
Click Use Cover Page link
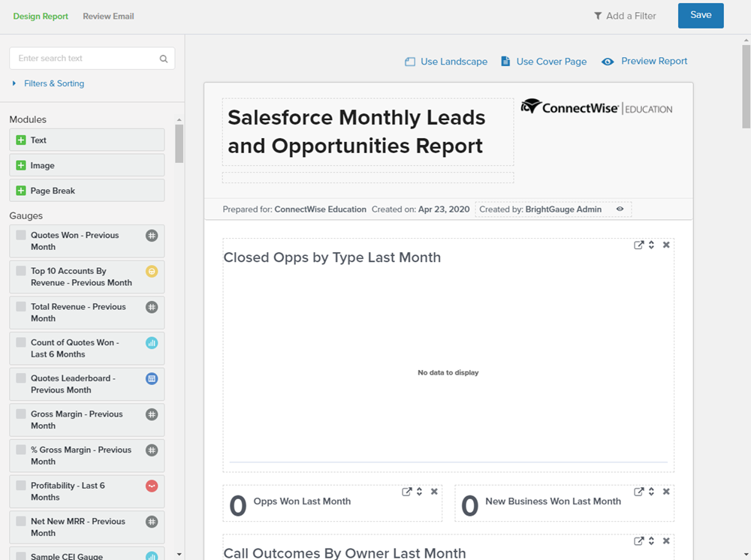point(544,62)
